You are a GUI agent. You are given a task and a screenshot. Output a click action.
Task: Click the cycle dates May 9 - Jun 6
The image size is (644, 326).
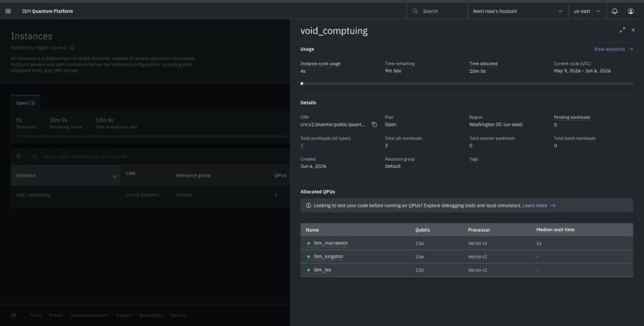[582, 71]
